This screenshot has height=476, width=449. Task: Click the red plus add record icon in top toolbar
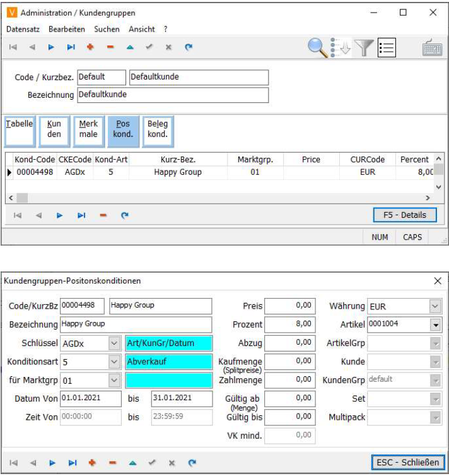[90, 47]
